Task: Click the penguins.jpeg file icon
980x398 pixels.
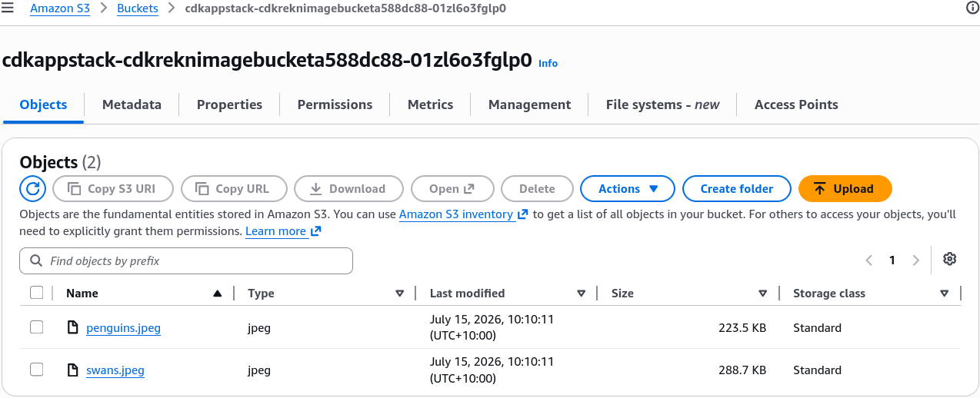Action: click(72, 328)
